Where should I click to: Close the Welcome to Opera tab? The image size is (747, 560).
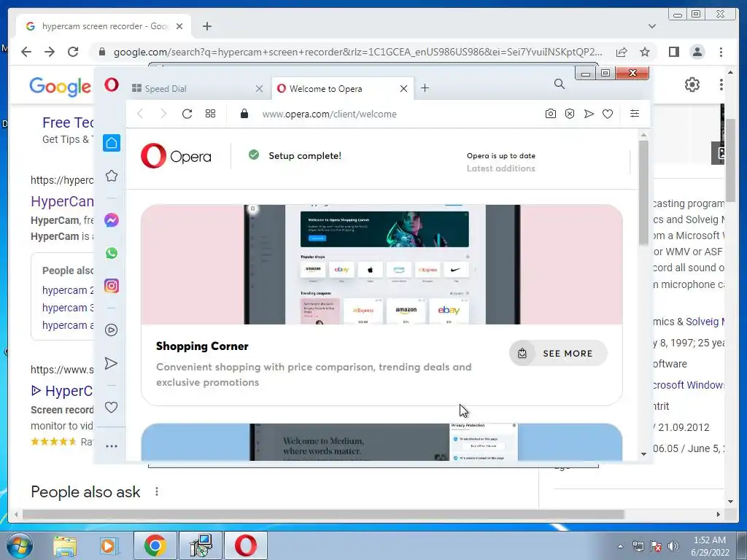(x=403, y=88)
